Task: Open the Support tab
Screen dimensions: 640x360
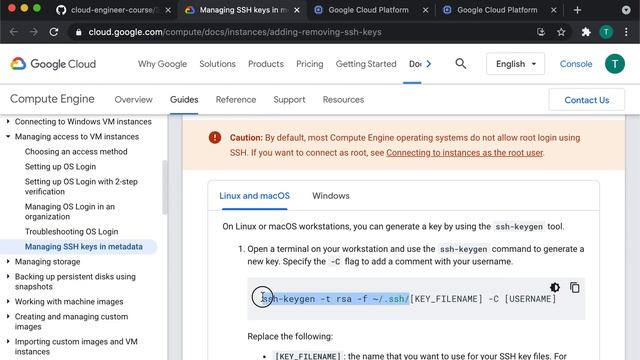Action: (x=289, y=100)
